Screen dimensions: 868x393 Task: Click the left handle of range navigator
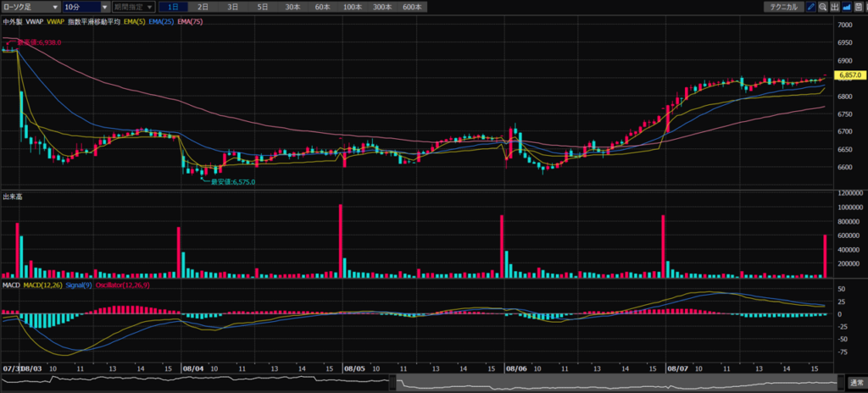tap(392, 383)
